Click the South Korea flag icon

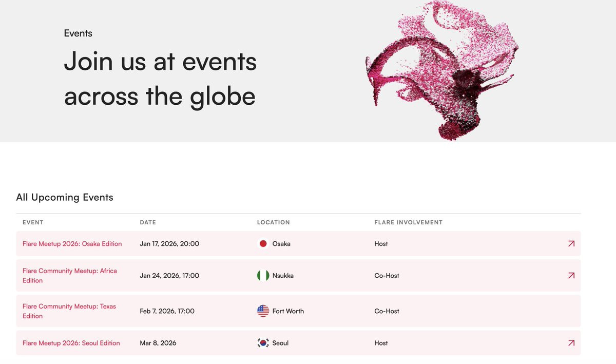point(263,343)
